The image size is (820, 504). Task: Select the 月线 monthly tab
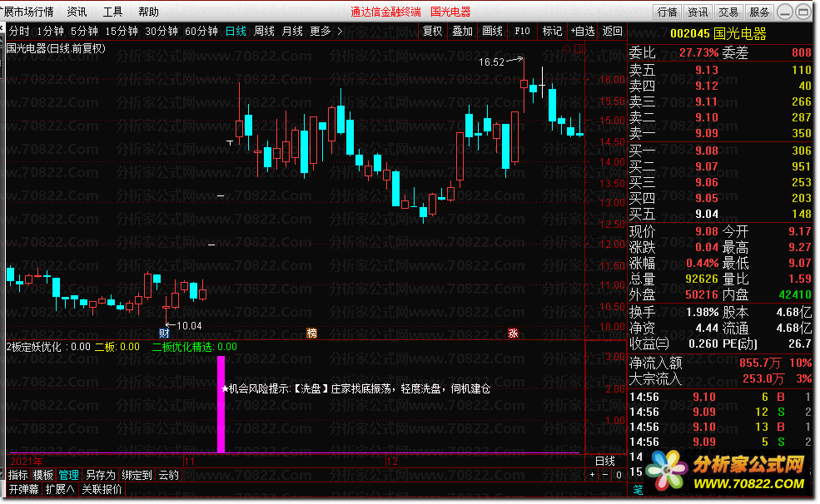292,32
